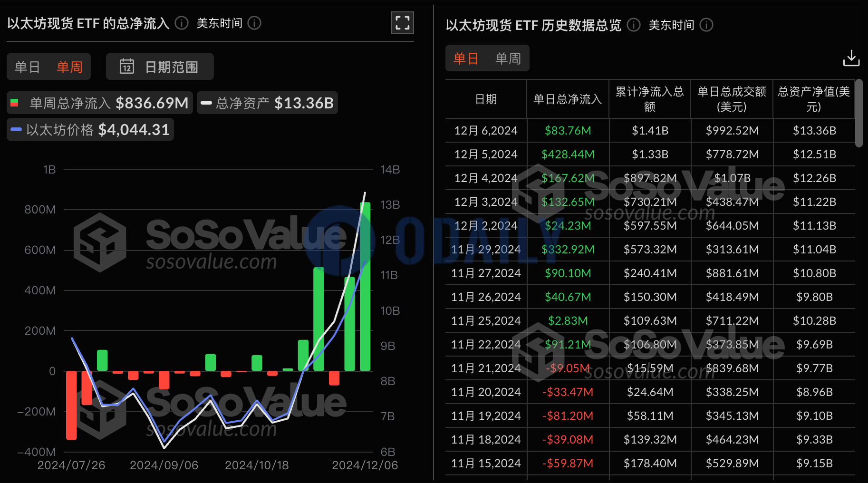Click net outflow value -$33.47M
Viewport: 868px width, 483px height.
568,392
